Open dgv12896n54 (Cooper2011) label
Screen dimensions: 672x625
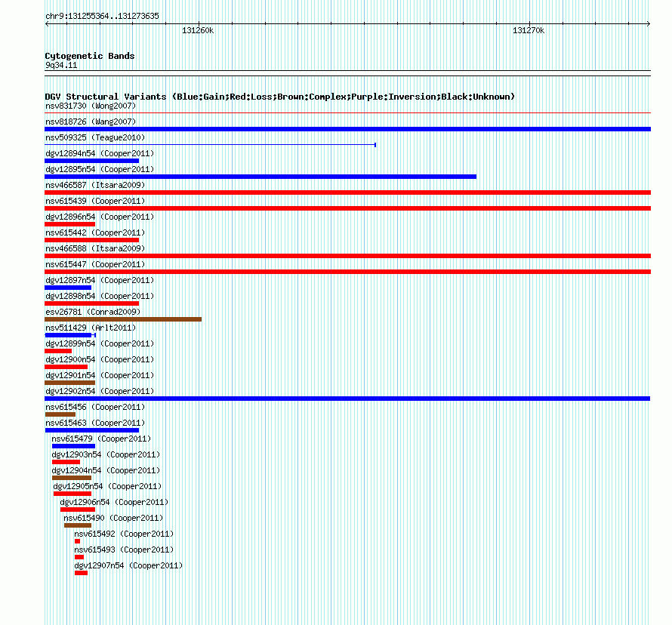click(100, 217)
